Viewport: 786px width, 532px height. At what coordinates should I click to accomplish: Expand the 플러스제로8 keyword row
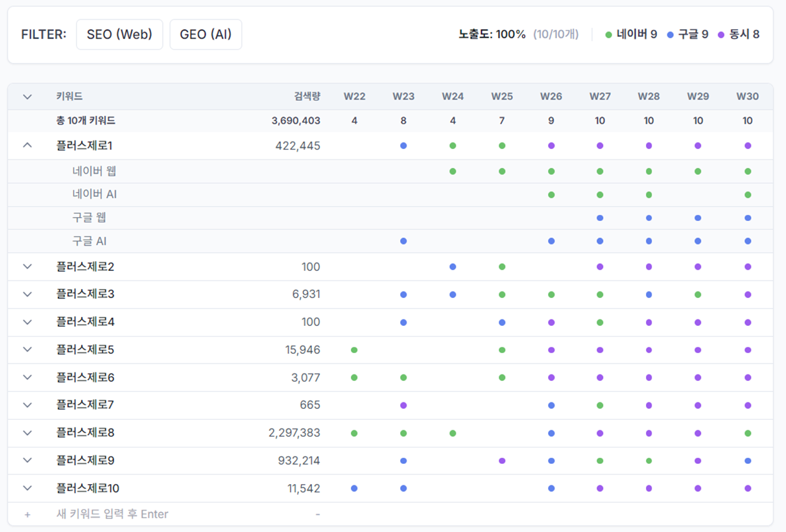[x=27, y=433]
